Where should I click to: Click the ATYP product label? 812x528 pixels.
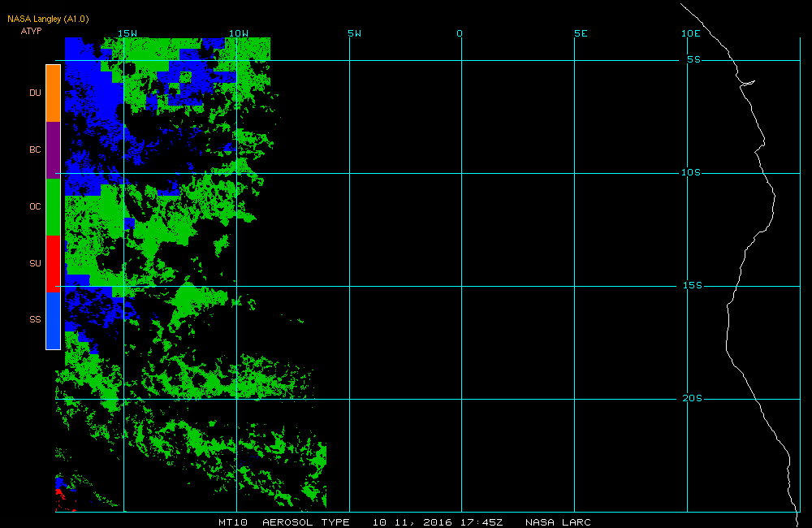[31, 31]
